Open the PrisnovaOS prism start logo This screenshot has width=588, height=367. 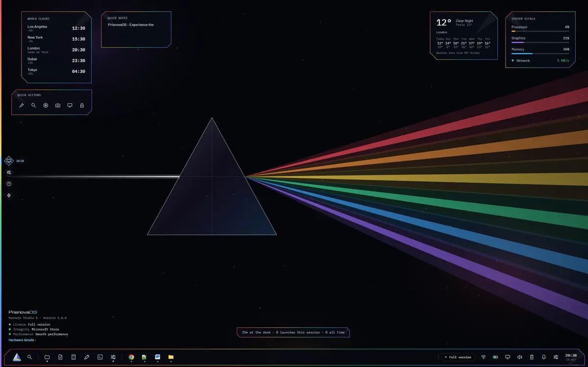(17, 357)
